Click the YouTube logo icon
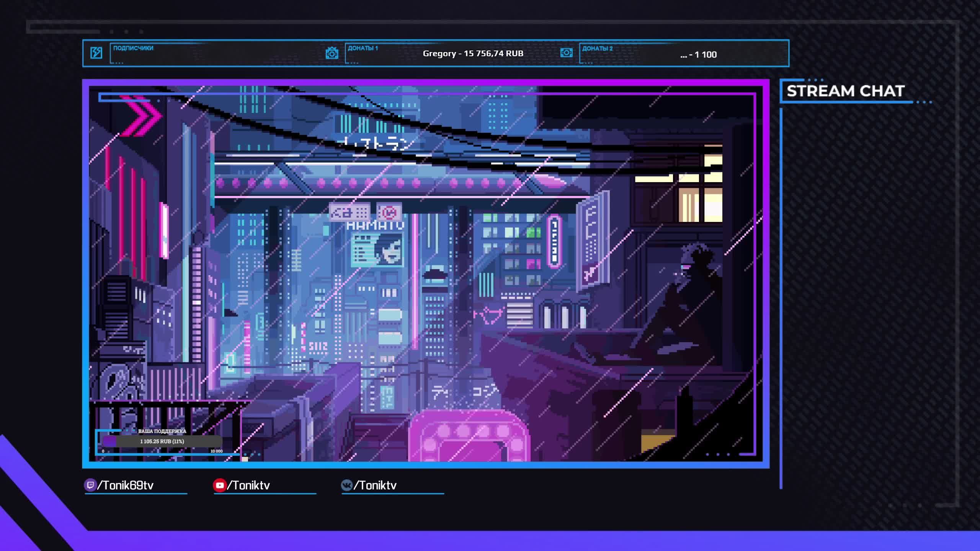The width and height of the screenshot is (980, 551). [x=219, y=485]
